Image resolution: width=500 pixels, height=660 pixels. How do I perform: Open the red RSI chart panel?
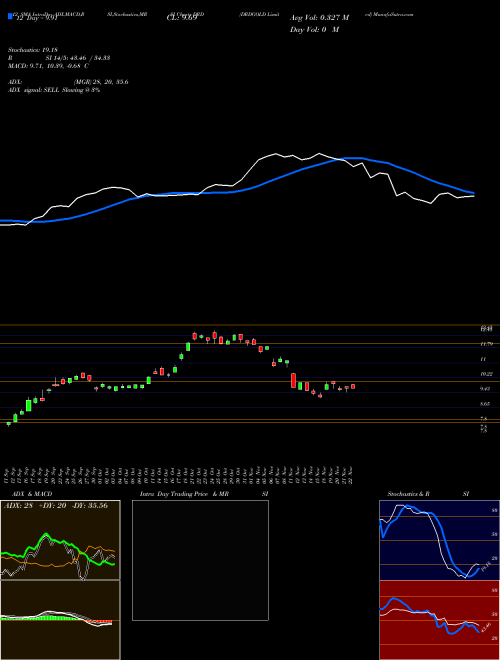[439, 620]
